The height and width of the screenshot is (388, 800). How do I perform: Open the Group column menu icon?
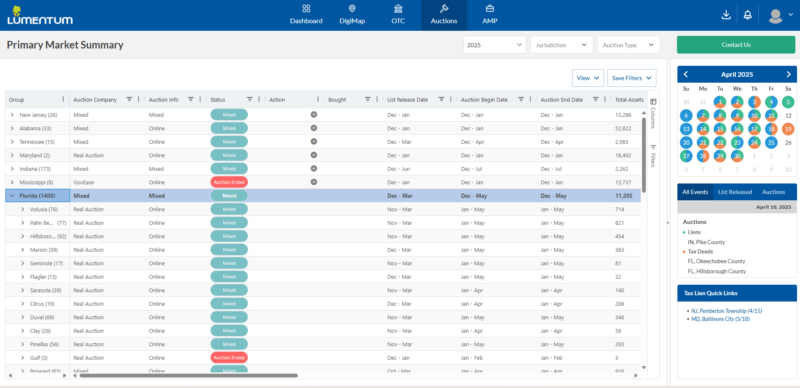63,100
